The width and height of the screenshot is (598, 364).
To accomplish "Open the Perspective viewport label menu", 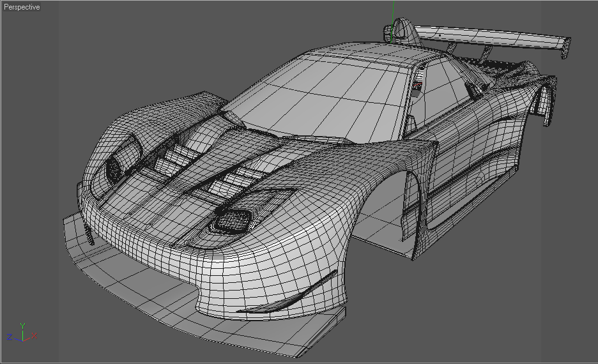I will [x=22, y=7].
